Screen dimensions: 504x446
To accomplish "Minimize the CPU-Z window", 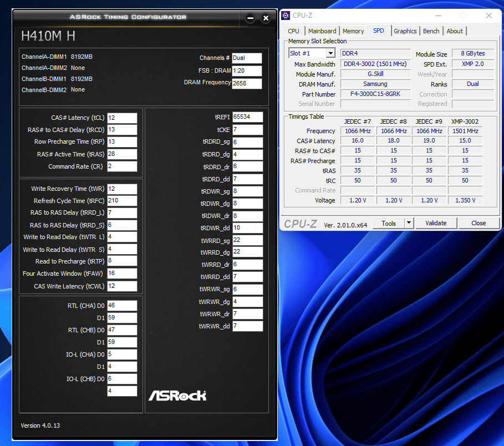I will 439,16.
